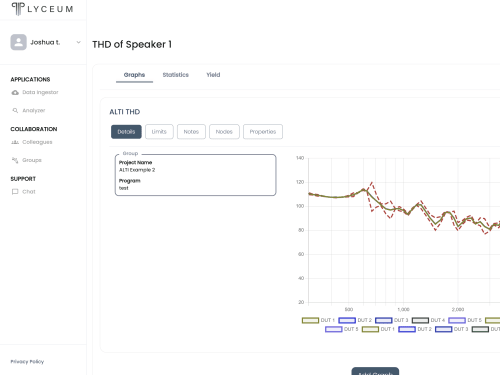Screen dimensions: 500x375
Task: Toggle first-row DUT 2 legend series
Action: [355, 320]
